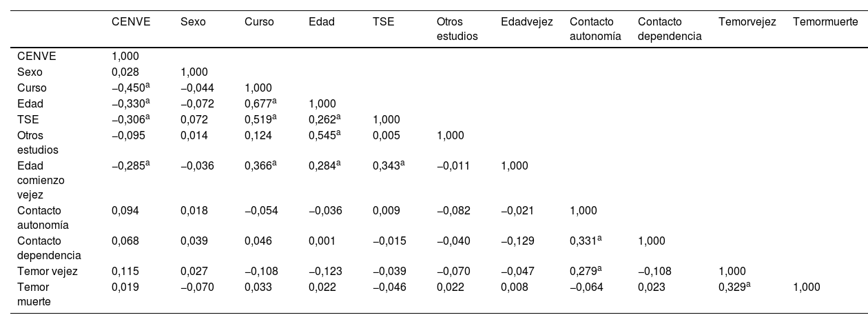
Task: Click the Contacto dependencia column header
Action: tap(670, 29)
